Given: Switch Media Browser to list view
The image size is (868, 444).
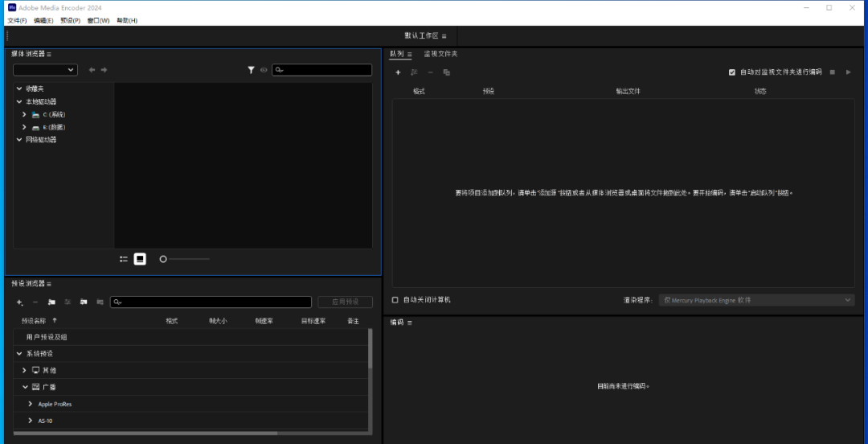Looking at the screenshot, I should click(x=124, y=259).
